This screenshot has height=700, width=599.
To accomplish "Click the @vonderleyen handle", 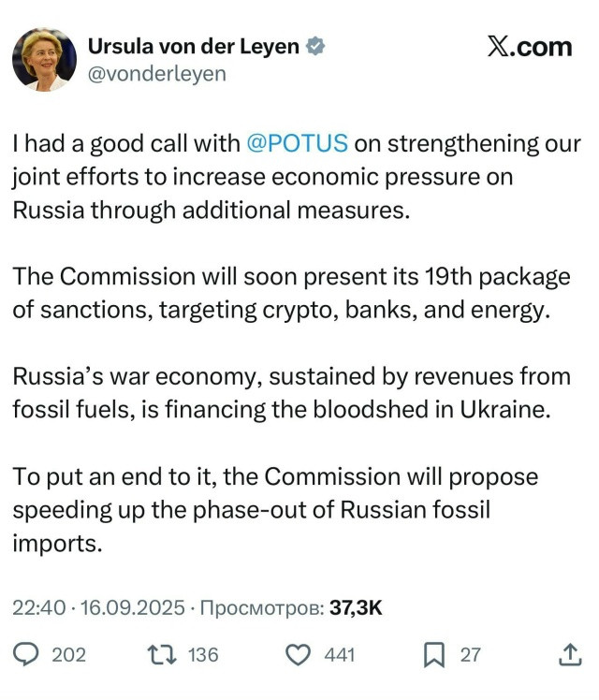I will pyautogui.click(x=156, y=73).
